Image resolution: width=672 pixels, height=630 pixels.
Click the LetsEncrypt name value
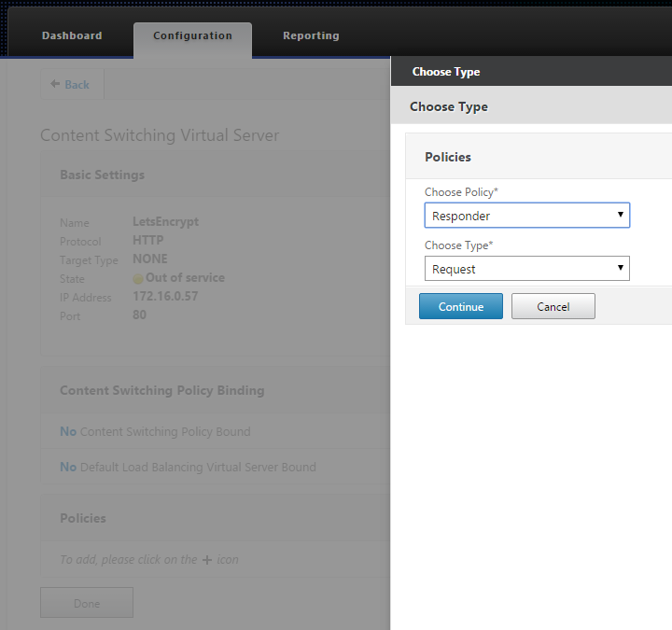click(x=165, y=222)
